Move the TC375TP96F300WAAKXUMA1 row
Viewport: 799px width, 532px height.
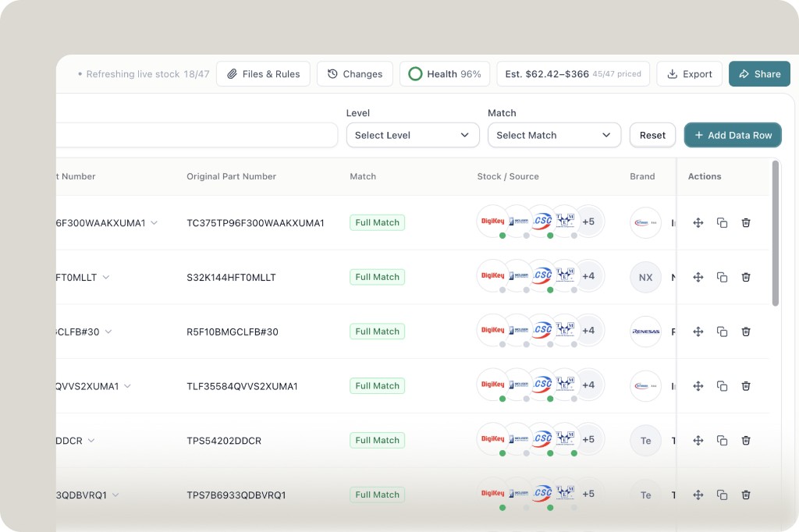click(698, 222)
